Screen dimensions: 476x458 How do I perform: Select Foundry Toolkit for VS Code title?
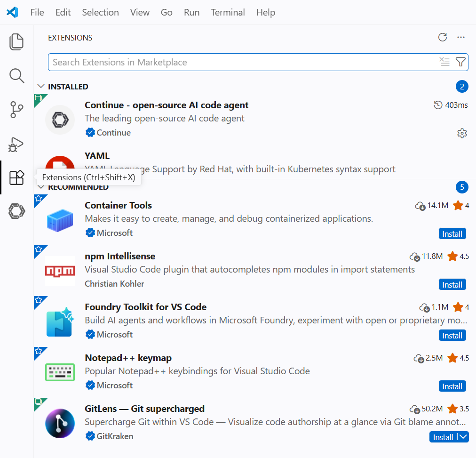coord(146,307)
